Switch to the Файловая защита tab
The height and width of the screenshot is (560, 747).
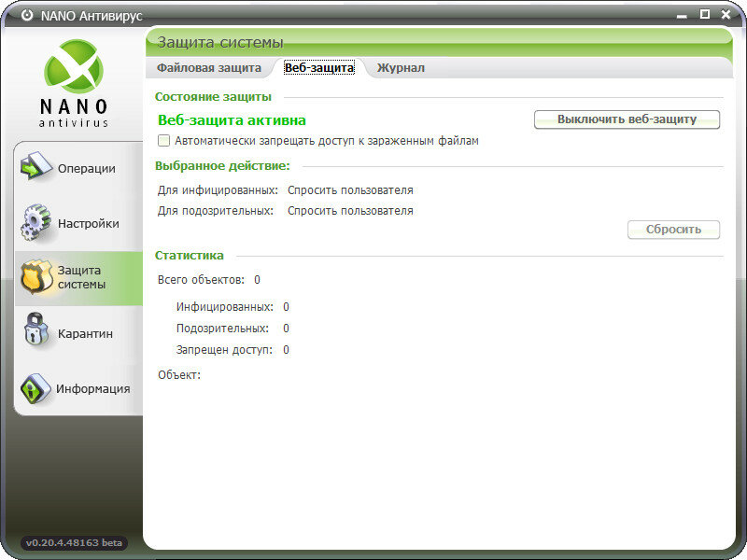pos(208,68)
